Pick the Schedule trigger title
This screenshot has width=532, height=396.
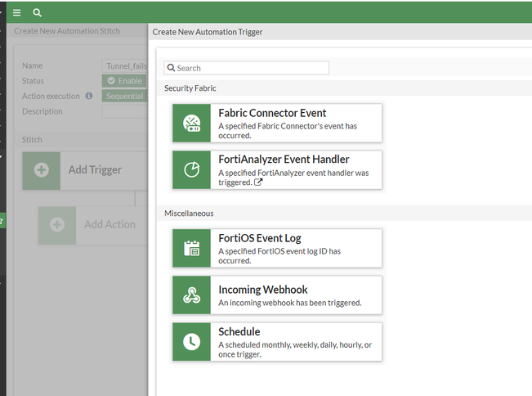point(239,331)
